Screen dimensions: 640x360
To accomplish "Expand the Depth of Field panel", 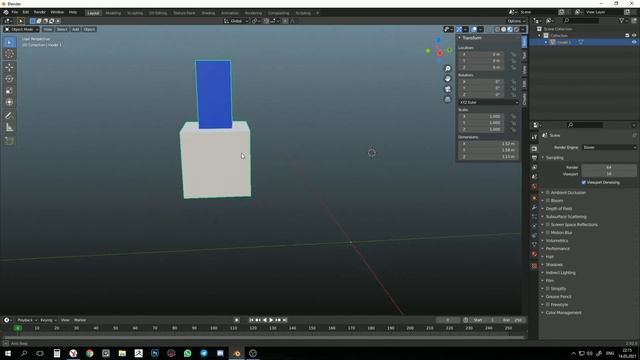I will [x=558, y=209].
